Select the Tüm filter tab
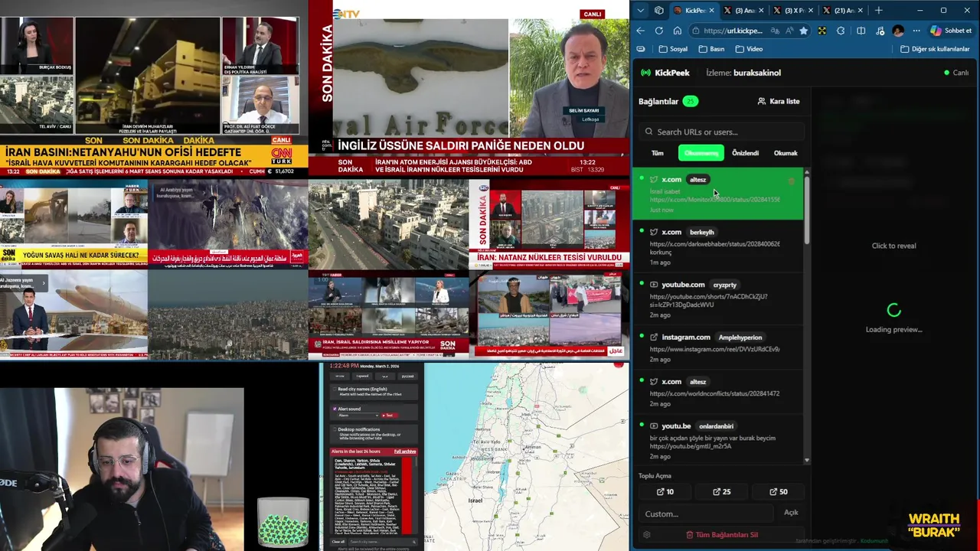 pyautogui.click(x=657, y=153)
